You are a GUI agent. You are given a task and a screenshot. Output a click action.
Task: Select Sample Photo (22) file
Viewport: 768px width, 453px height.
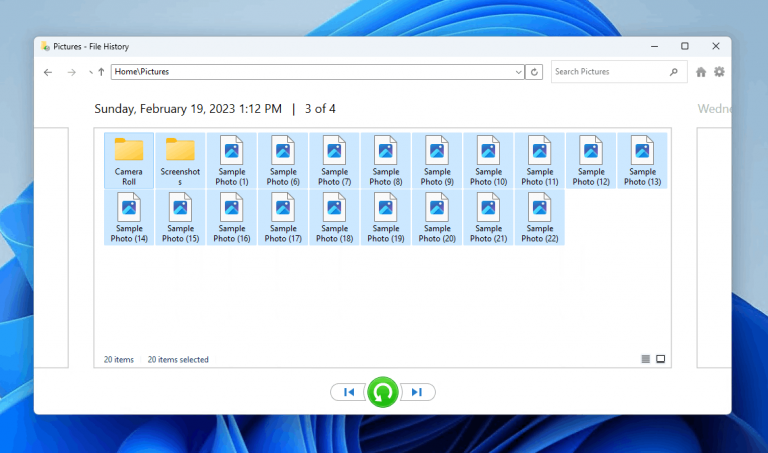(539, 217)
